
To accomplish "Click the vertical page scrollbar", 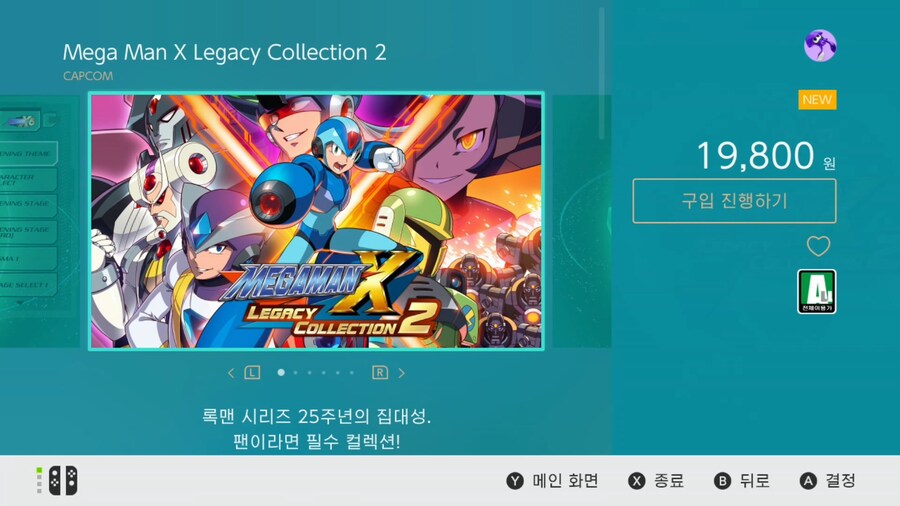I will (x=602, y=73).
